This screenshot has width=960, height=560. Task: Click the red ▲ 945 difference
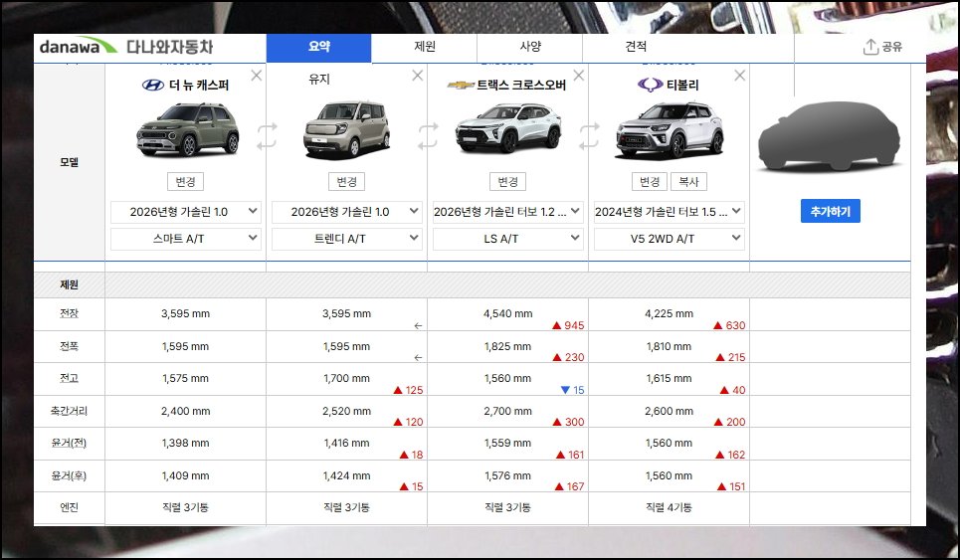(x=568, y=325)
